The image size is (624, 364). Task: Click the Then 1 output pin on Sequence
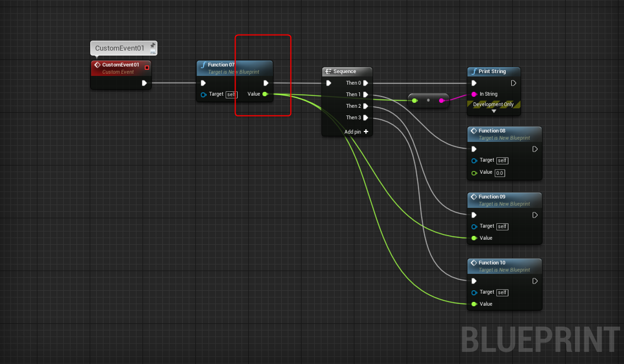[366, 95]
